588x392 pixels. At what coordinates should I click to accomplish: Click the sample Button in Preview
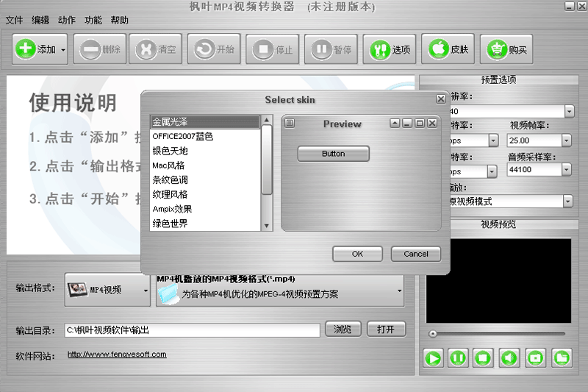point(334,154)
